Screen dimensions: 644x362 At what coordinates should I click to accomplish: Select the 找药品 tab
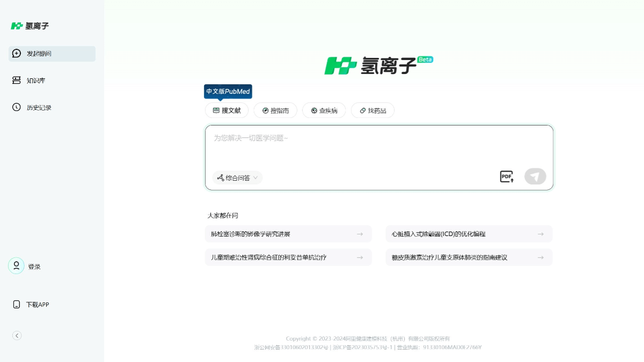(x=372, y=110)
